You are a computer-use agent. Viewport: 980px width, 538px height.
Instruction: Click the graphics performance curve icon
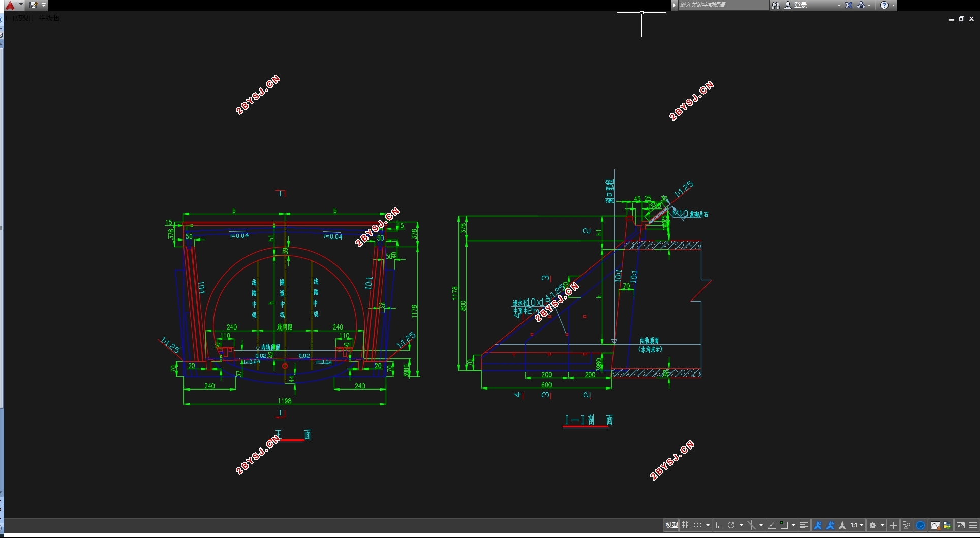935,525
